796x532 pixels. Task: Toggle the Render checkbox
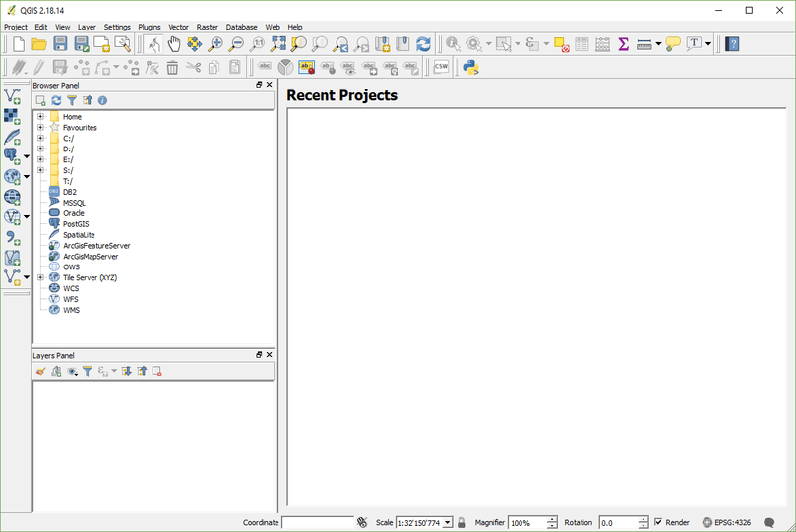(658, 522)
